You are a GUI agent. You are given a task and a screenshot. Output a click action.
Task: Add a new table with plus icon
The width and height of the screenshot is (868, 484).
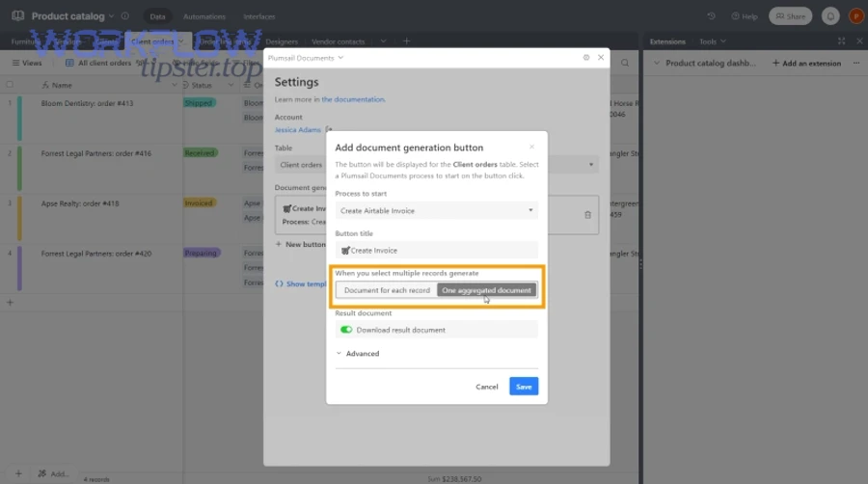pos(406,40)
